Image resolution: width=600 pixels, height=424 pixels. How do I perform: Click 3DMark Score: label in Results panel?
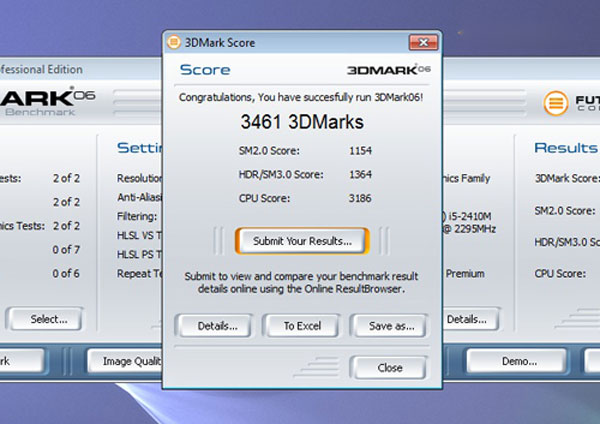click(566, 178)
